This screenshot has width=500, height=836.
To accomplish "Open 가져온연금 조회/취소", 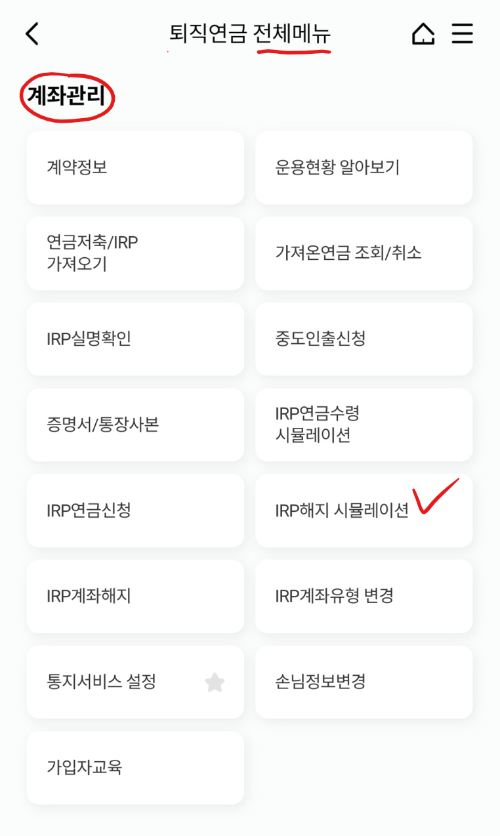I will [x=364, y=253].
